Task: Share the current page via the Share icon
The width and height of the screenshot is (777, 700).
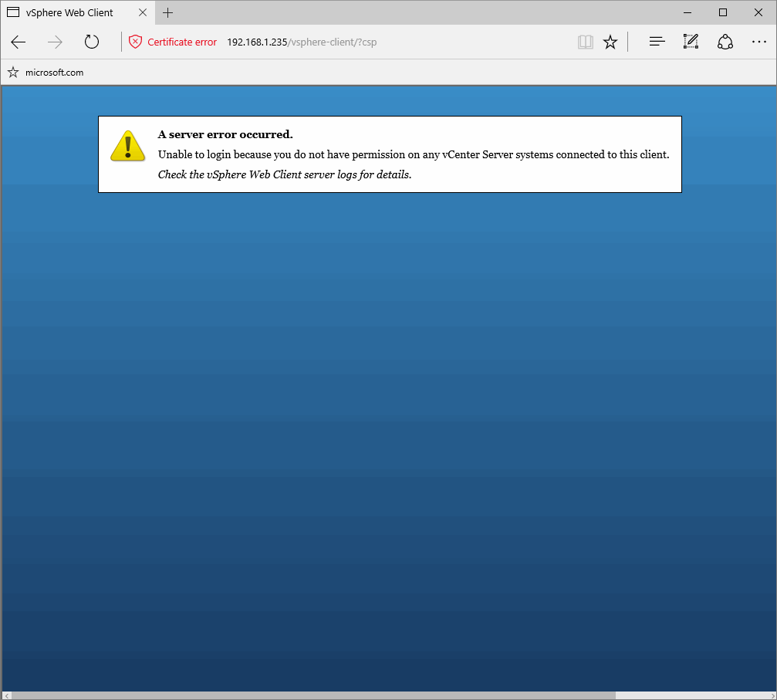Action: pyautogui.click(x=725, y=42)
